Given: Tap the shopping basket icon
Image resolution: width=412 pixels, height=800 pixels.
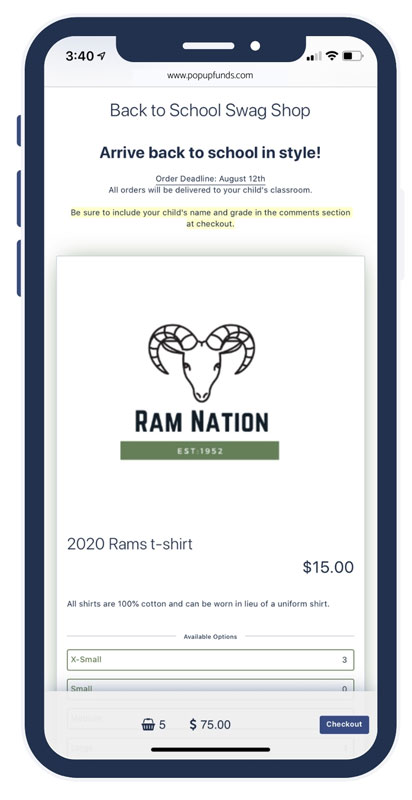Looking at the screenshot, I should (148, 724).
